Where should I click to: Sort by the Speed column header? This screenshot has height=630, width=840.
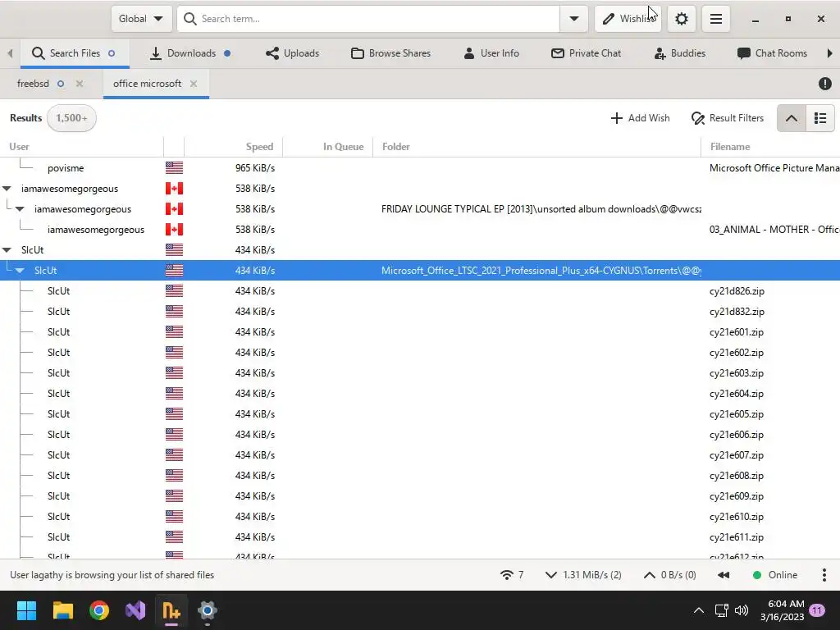pyautogui.click(x=234, y=147)
